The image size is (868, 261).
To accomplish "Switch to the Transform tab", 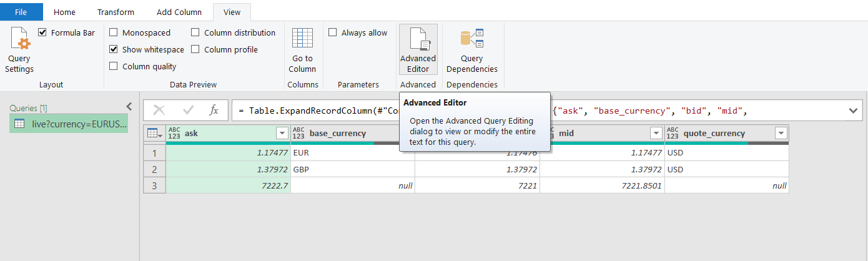I will click(116, 12).
